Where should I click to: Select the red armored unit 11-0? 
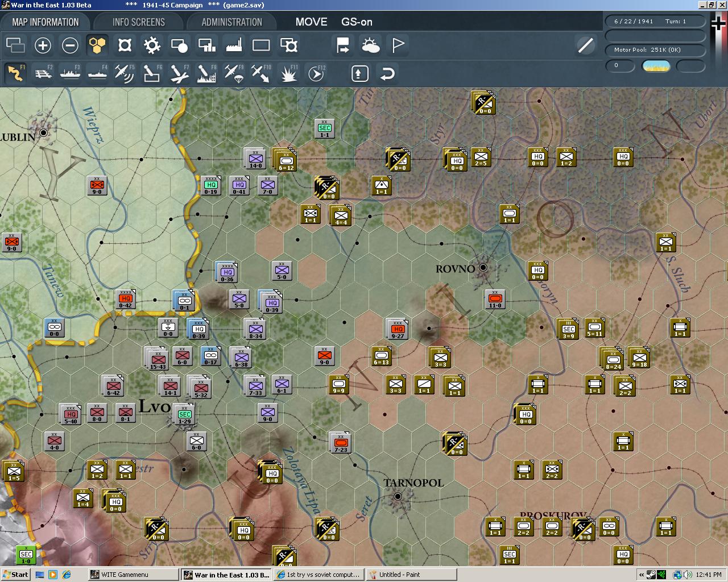pos(495,299)
